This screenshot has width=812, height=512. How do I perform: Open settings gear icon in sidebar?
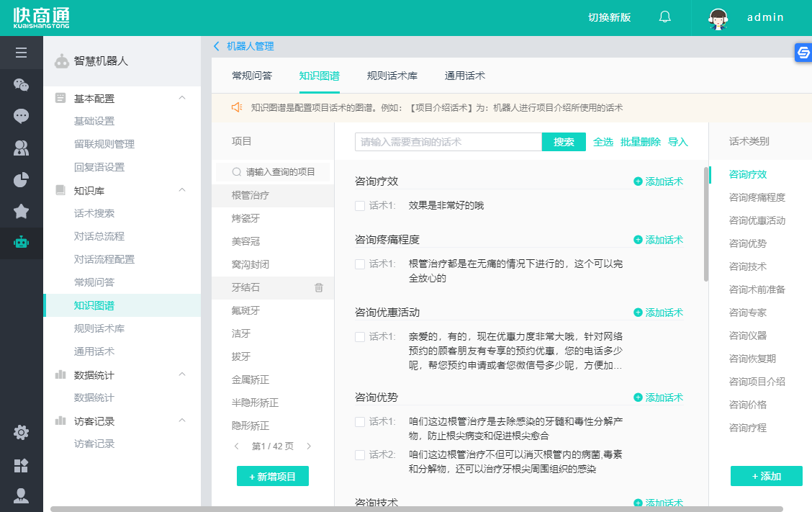tap(21, 432)
